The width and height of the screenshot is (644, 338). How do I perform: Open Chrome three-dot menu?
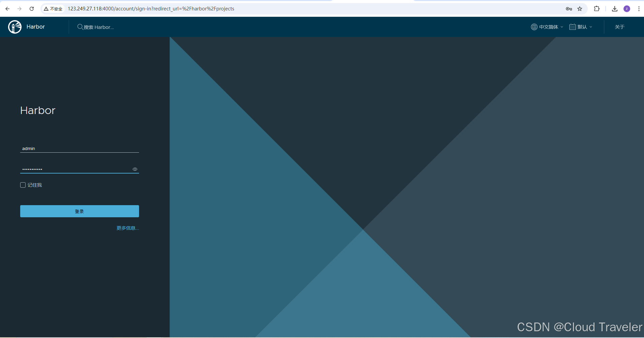coord(639,9)
